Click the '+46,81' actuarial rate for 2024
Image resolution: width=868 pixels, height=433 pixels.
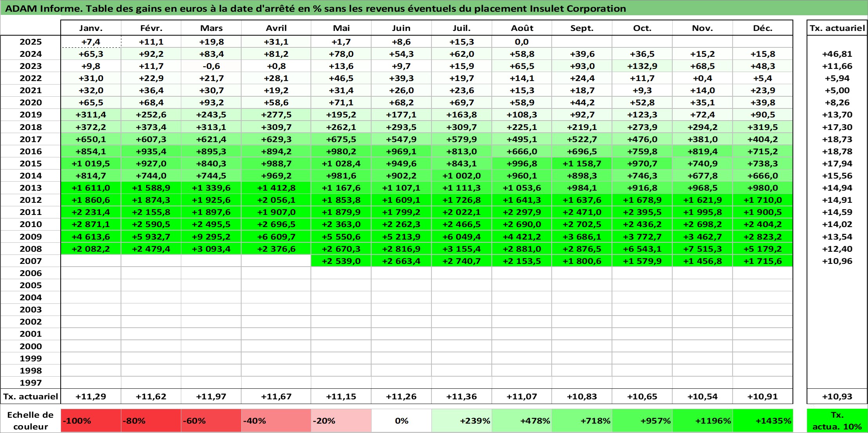coord(837,54)
